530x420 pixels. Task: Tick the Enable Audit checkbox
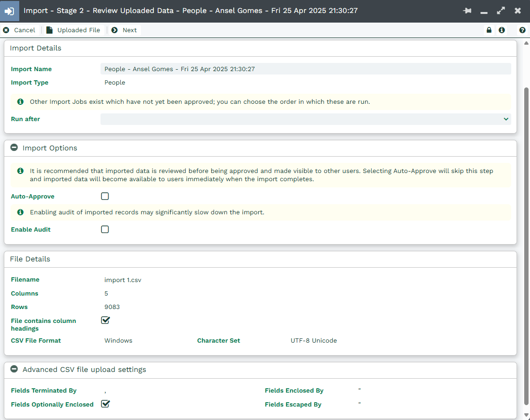105,229
